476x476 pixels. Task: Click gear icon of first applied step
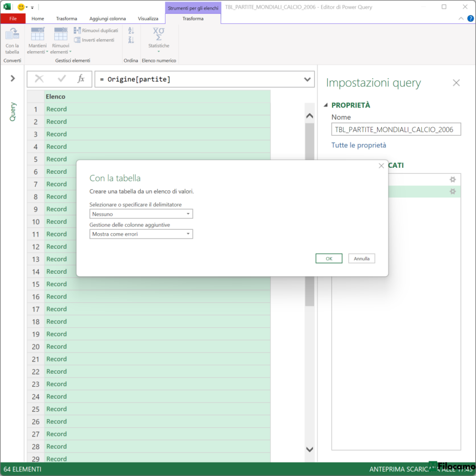click(453, 179)
